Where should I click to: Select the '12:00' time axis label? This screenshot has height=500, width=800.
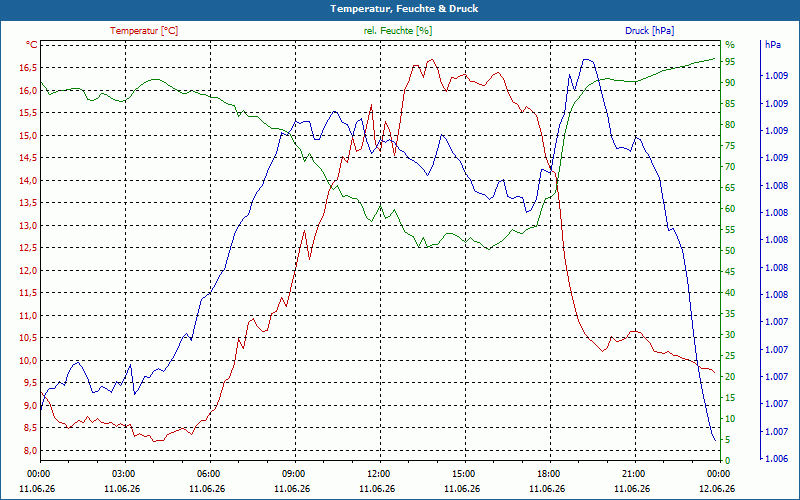tap(380, 473)
